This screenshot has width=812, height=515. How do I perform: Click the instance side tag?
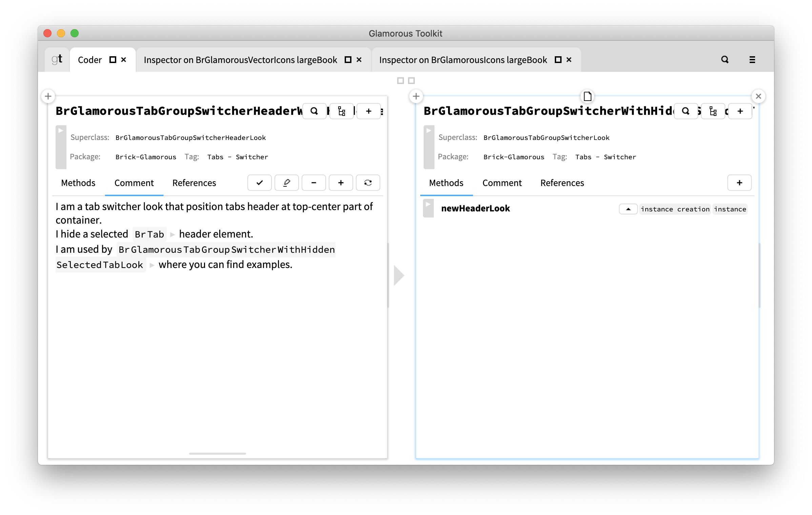730,209
